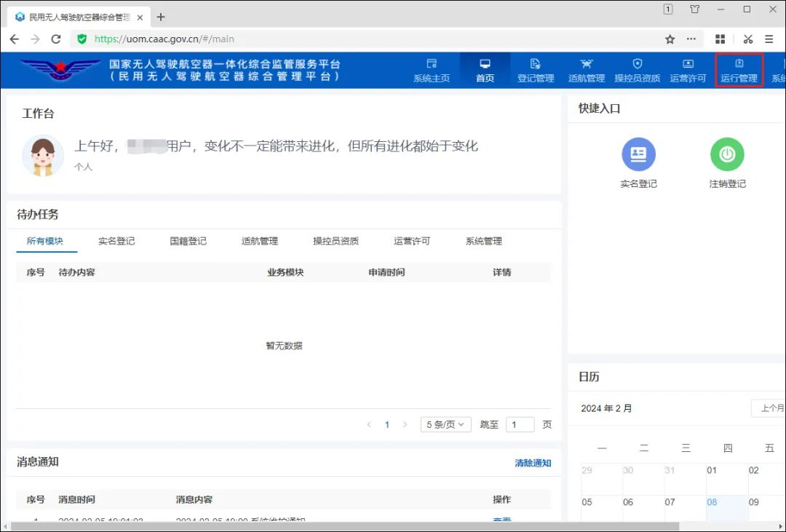Click the 上个月 calendar button
This screenshot has width=786, height=532.
coord(771,408)
